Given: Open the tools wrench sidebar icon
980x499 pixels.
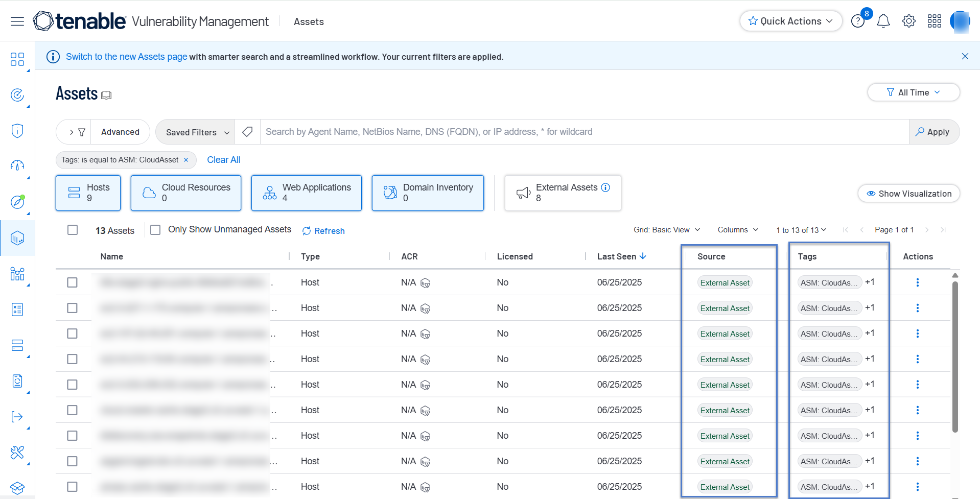Looking at the screenshot, I should coord(17,453).
